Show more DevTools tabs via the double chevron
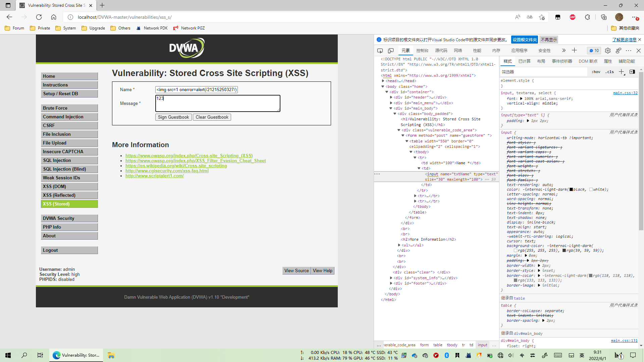 coord(564,50)
